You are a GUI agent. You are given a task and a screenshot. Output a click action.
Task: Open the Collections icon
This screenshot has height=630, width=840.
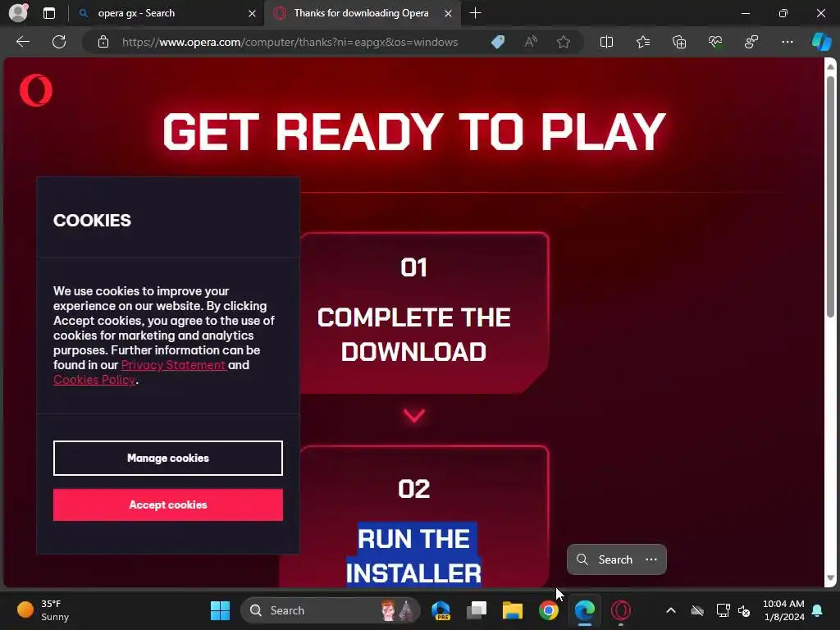(x=678, y=42)
